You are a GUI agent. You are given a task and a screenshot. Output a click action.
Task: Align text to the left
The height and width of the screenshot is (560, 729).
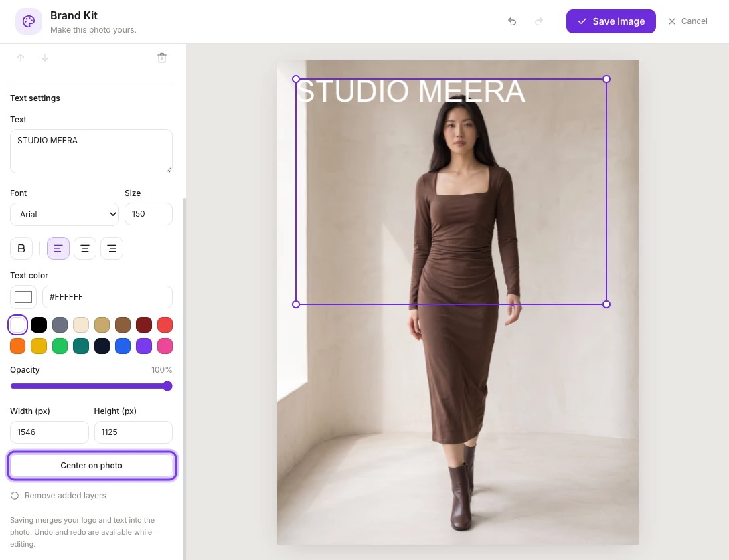pos(58,248)
